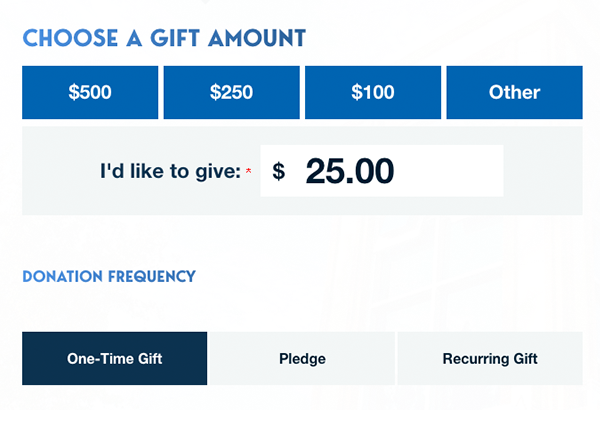This screenshot has width=600, height=422.
Task: Focus the amount field showing 25.00
Action: pyautogui.click(x=390, y=171)
